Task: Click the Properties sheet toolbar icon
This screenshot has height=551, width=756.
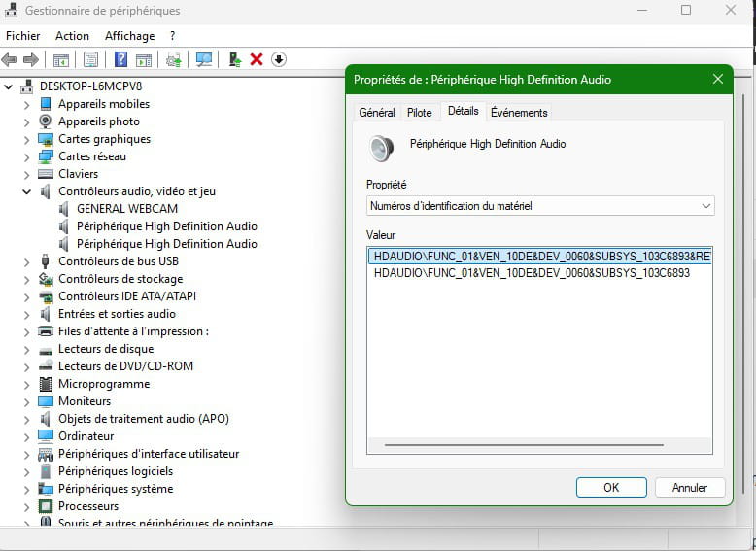Action: point(90,60)
